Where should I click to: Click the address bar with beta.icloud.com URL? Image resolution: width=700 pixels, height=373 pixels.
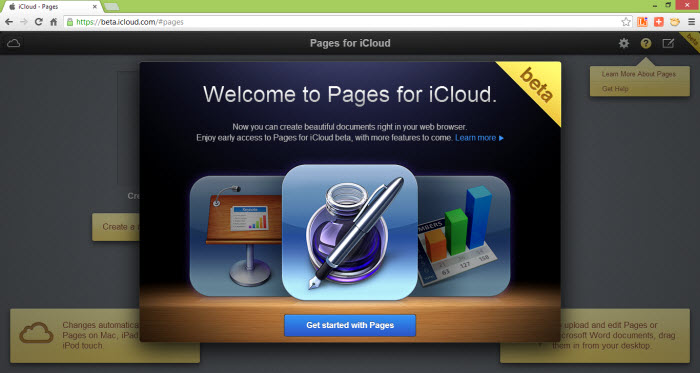pyautogui.click(x=348, y=21)
